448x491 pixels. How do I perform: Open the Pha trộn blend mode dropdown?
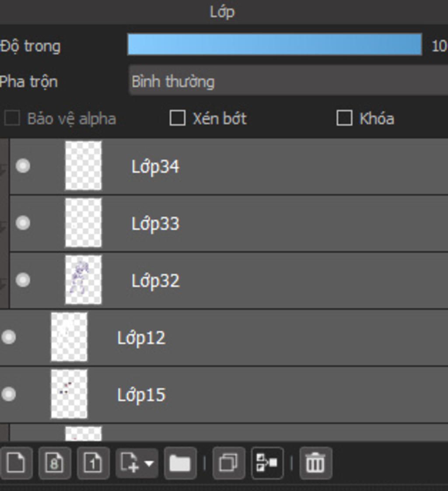(289, 81)
